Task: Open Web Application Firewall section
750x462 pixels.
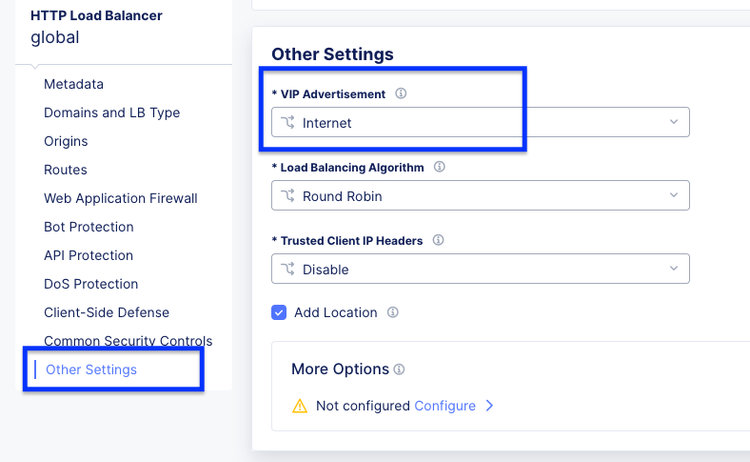Action: tap(120, 198)
